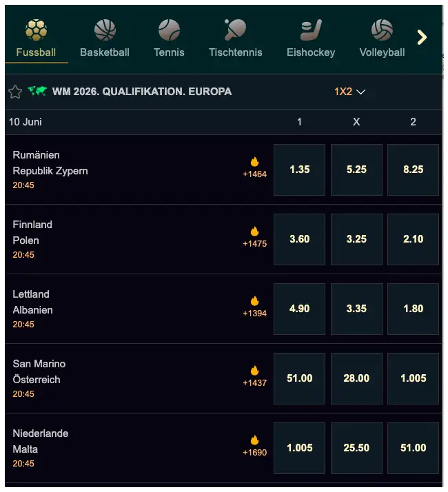
Task: Click the flame icon for San Marino match
Action: coord(254,371)
